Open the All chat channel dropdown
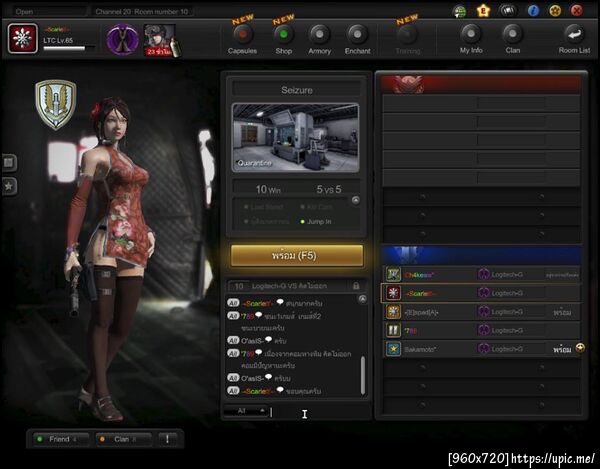This screenshot has width=600, height=469. tap(246, 411)
